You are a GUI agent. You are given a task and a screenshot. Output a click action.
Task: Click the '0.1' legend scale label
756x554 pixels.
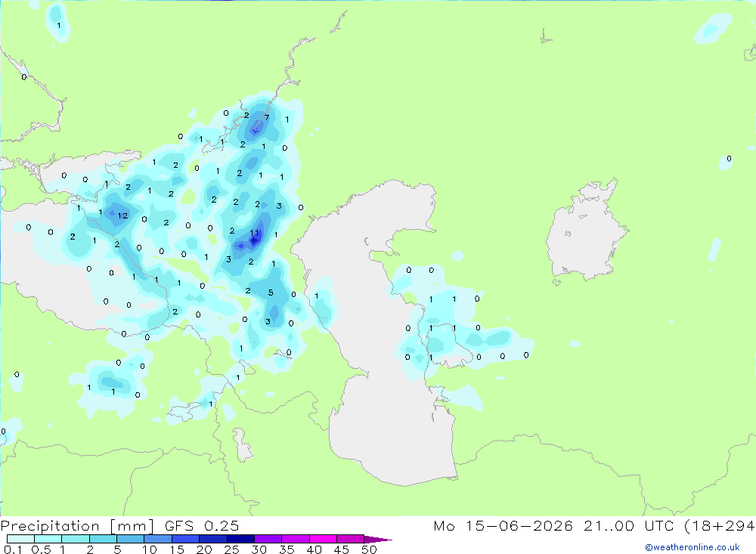[x=13, y=549]
